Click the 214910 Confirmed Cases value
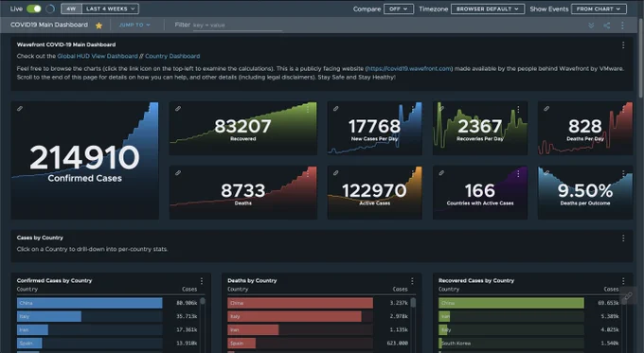 coord(84,158)
